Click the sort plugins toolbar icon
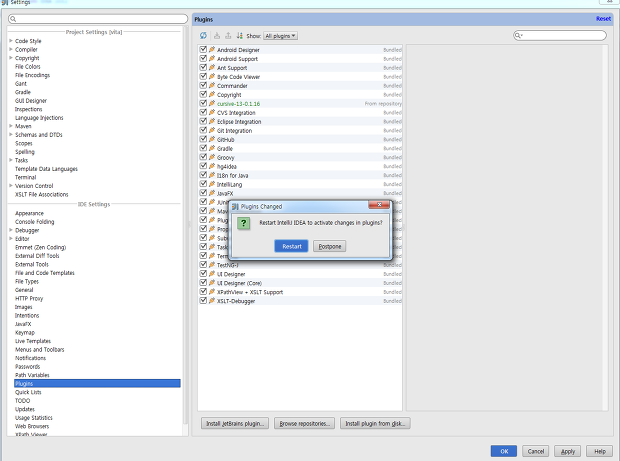The width and height of the screenshot is (620, 461). coord(240,36)
